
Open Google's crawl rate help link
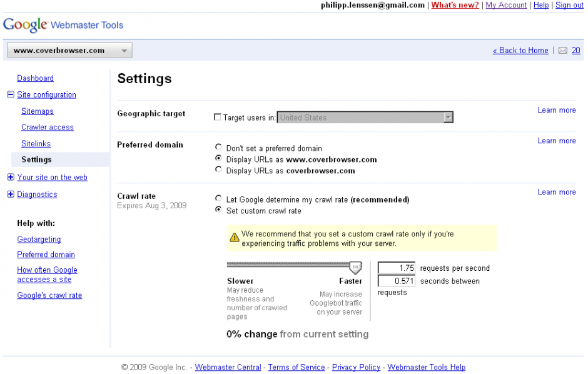coord(49,295)
